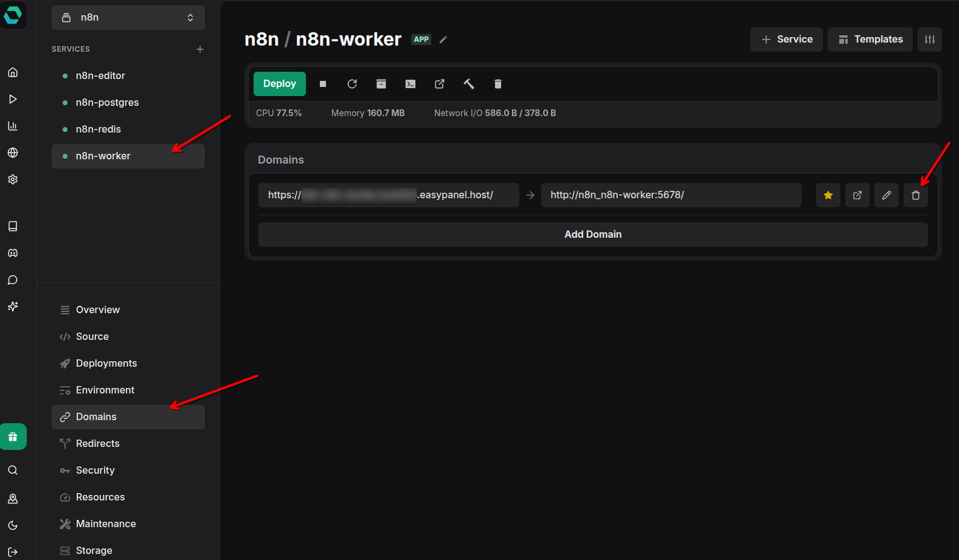Select the n8n-worker service

tap(128, 156)
